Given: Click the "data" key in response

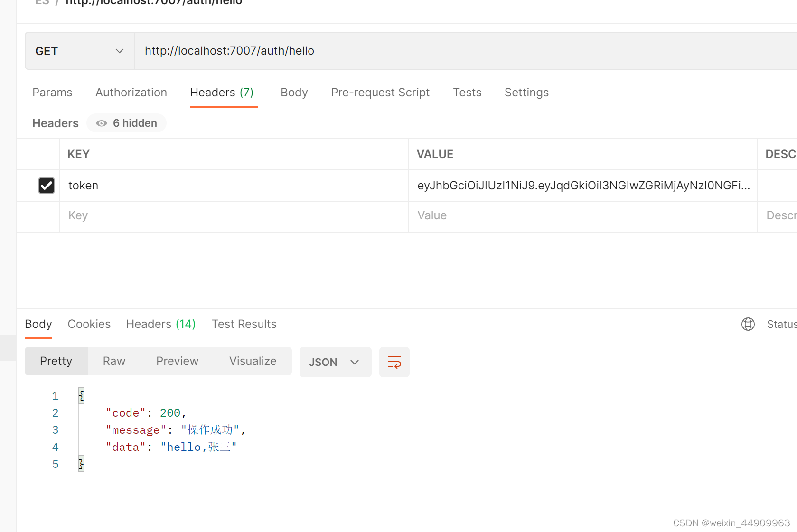Looking at the screenshot, I should [126, 447].
